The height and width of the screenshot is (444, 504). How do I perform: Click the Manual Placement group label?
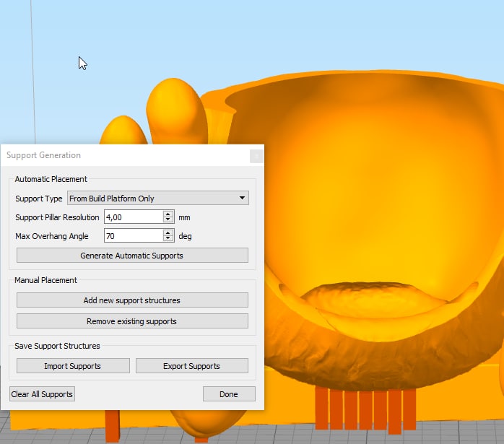(45, 280)
